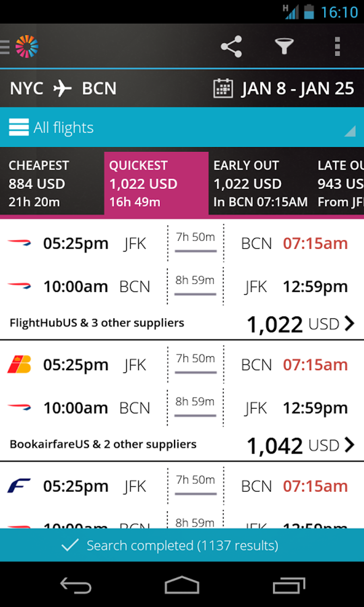The width and height of the screenshot is (364, 607).
Task: Tap the colorful app logo
Action: coord(27,46)
